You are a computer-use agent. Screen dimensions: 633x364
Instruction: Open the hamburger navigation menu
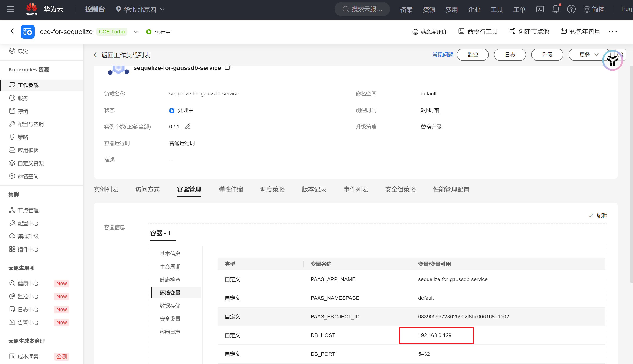(10, 9)
